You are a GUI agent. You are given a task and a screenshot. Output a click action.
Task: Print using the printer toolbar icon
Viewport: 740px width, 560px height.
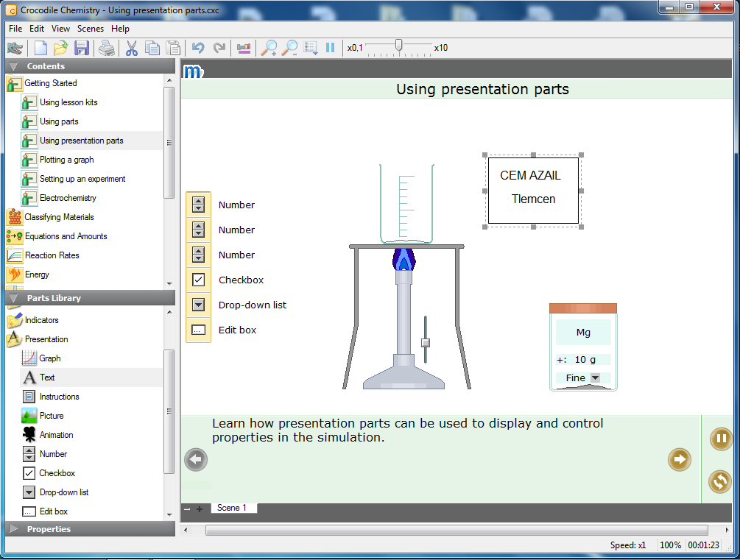[107, 48]
